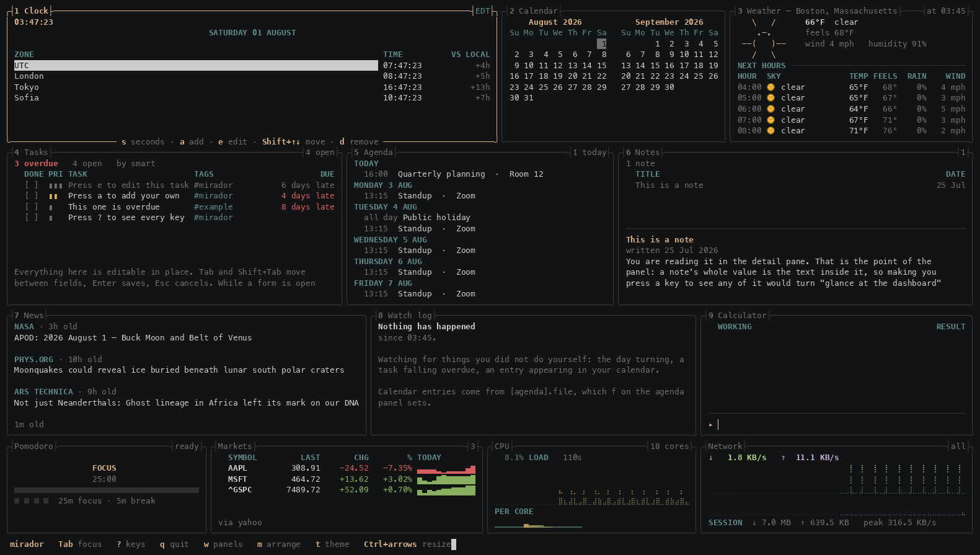Click the sun icon for 05:00 forecast
This screenshot has height=555, width=980.
(770, 98)
